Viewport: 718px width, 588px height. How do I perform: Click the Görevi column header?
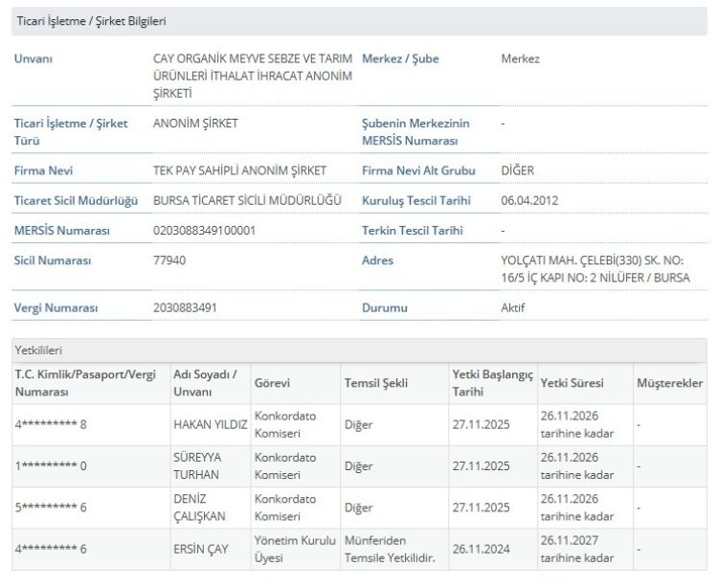click(272, 383)
